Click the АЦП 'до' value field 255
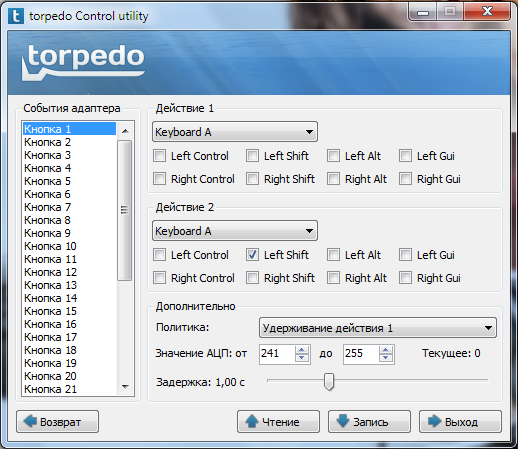 (361, 353)
